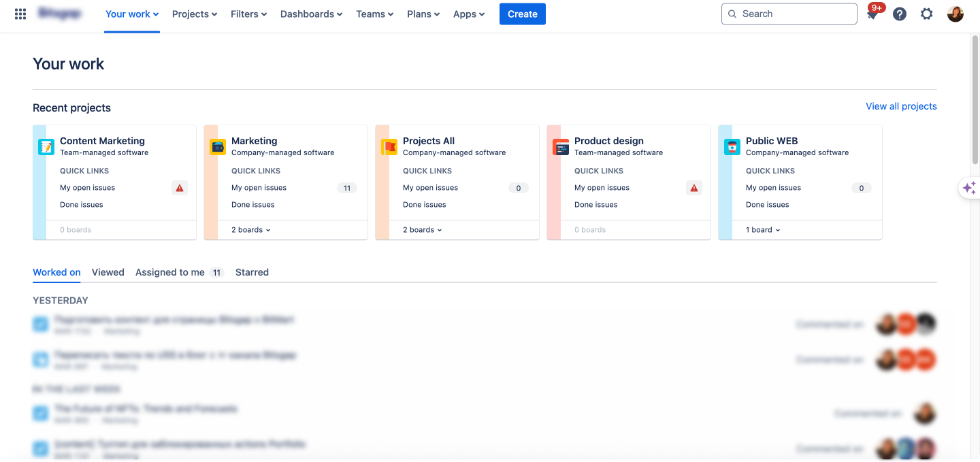Open the Dashboards menu dropdown

coord(312,14)
